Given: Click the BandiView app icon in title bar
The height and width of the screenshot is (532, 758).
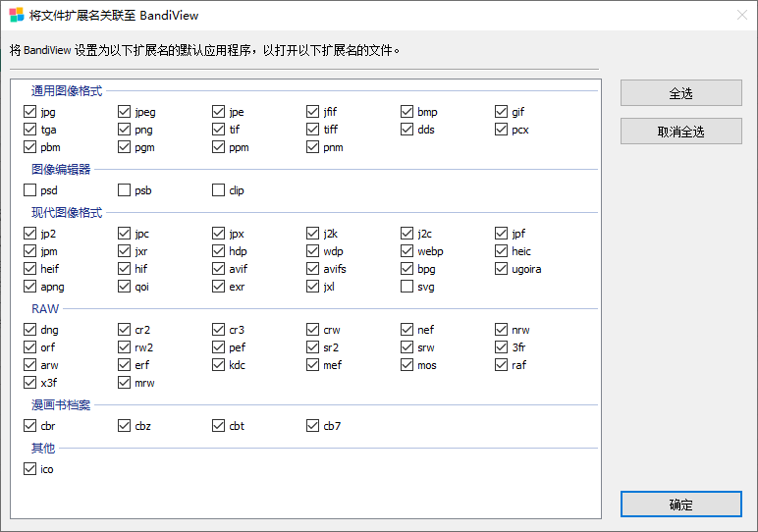Looking at the screenshot, I should [x=16, y=15].
